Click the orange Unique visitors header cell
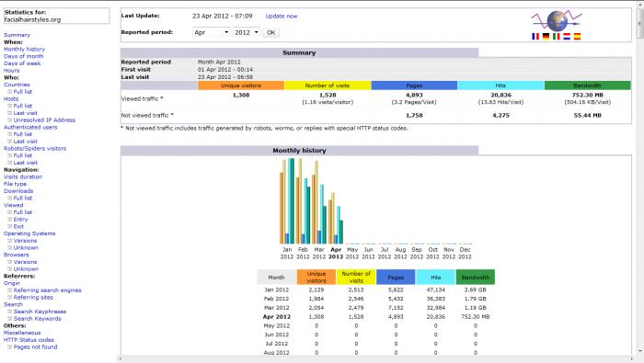The width and height of the screenshot is (644, 363). (x=241, y=85)
